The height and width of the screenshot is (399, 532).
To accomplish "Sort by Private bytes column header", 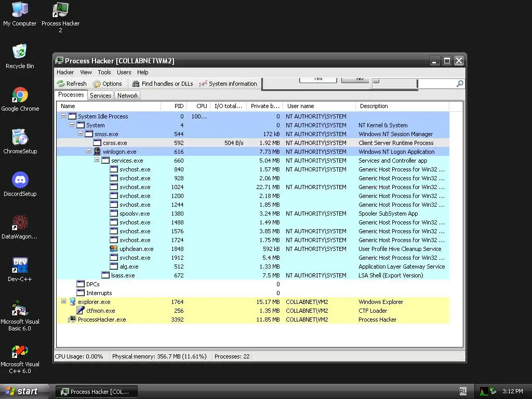I will click(x=265, y=106).
